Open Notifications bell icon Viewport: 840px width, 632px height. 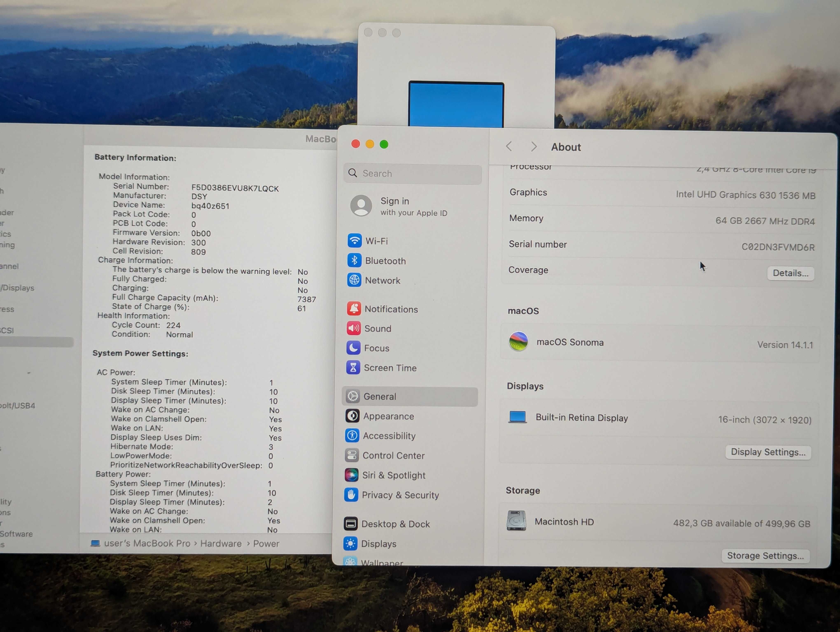353,308
